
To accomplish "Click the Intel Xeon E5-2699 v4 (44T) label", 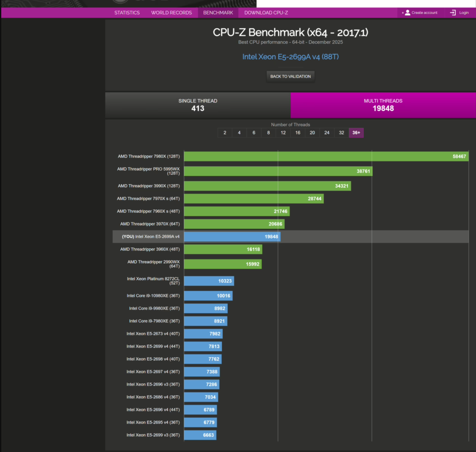I will (153, 346).
